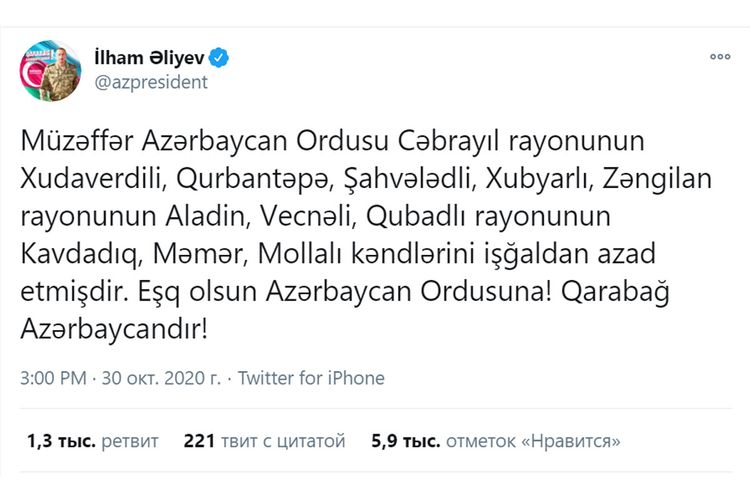The image size is (750, 500).
Task: Click the quote tweet count number 221
Action: 200,440
